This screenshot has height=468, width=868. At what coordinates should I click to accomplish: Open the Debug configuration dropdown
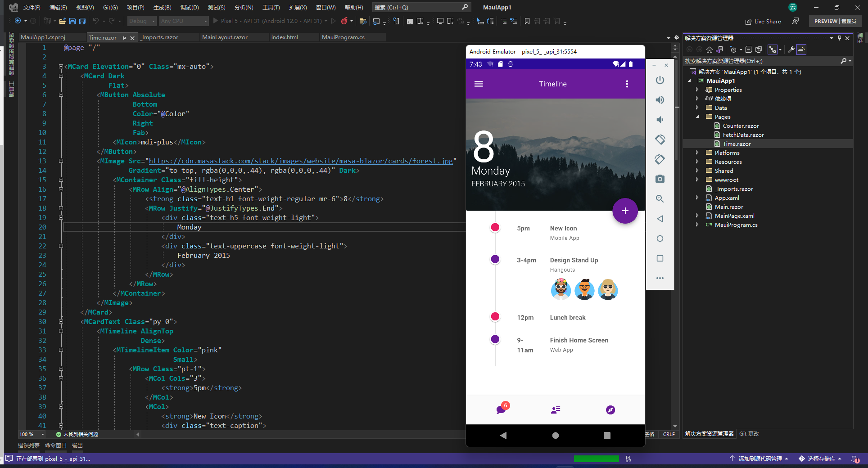pyautogui.click(x=142, y=21)
